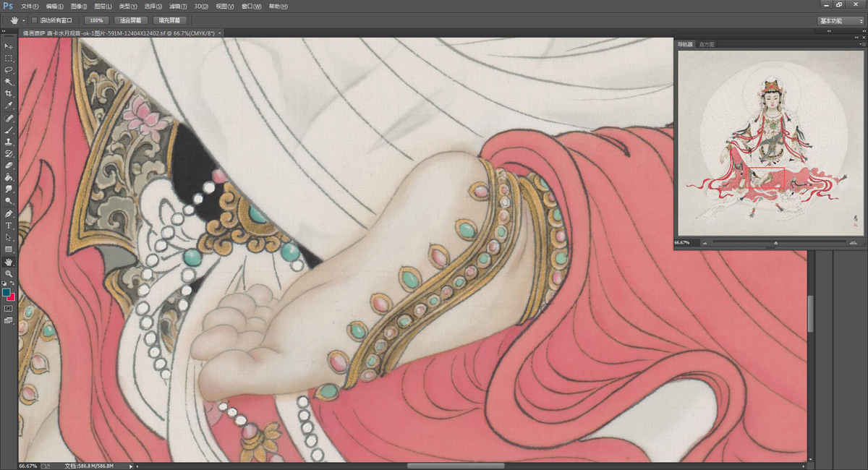Open the 类型(Y) menu
This screenshot has width=868, height=470.
128,6
